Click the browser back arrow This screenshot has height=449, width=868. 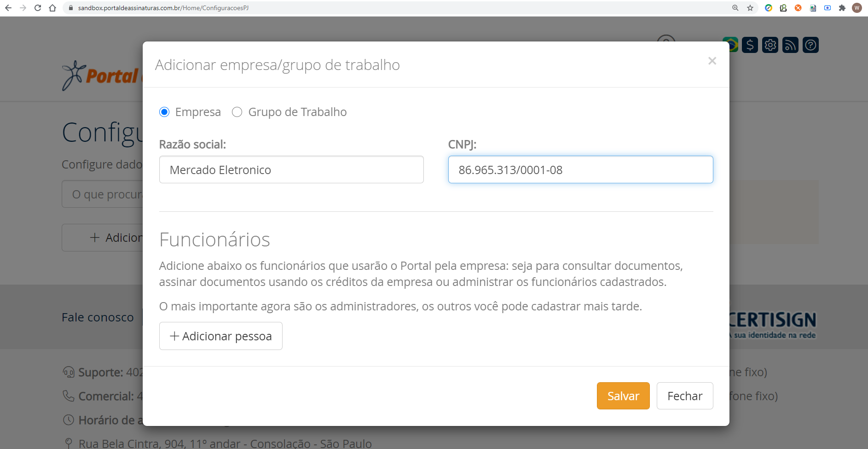[8, 8]
